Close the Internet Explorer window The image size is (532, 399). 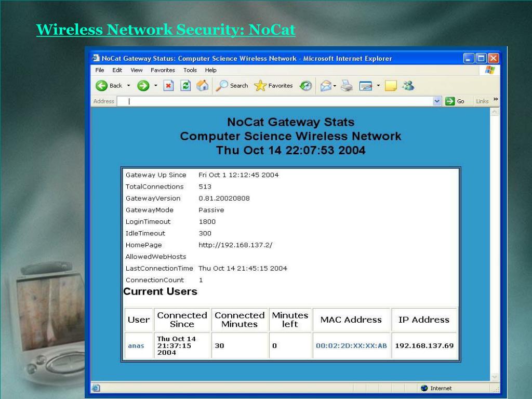point(494,58)
